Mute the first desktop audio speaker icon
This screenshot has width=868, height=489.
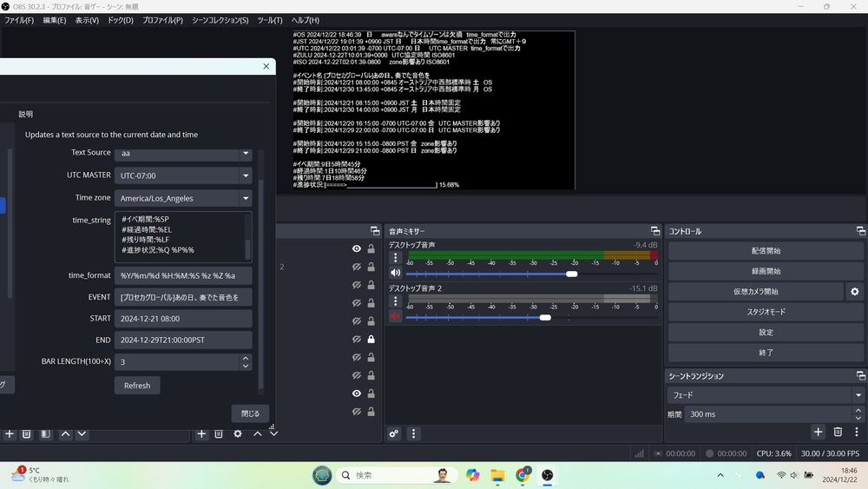point(396,273)
